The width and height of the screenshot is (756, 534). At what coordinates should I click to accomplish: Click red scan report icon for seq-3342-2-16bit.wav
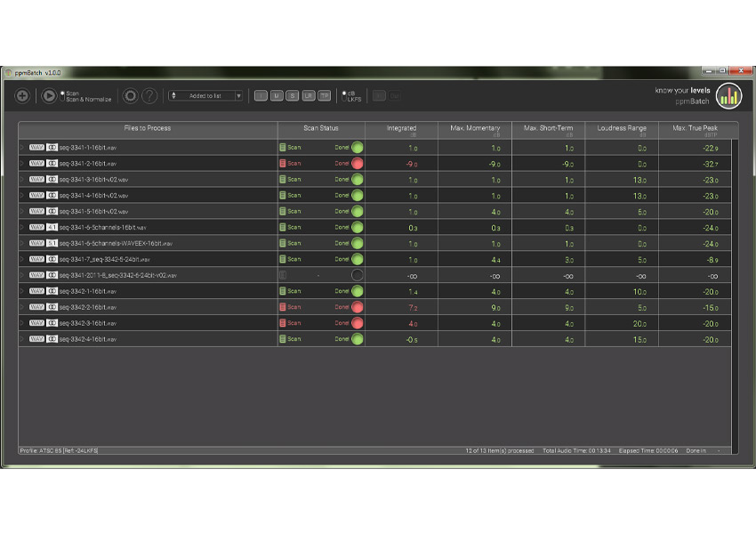[x=283, y=307]
